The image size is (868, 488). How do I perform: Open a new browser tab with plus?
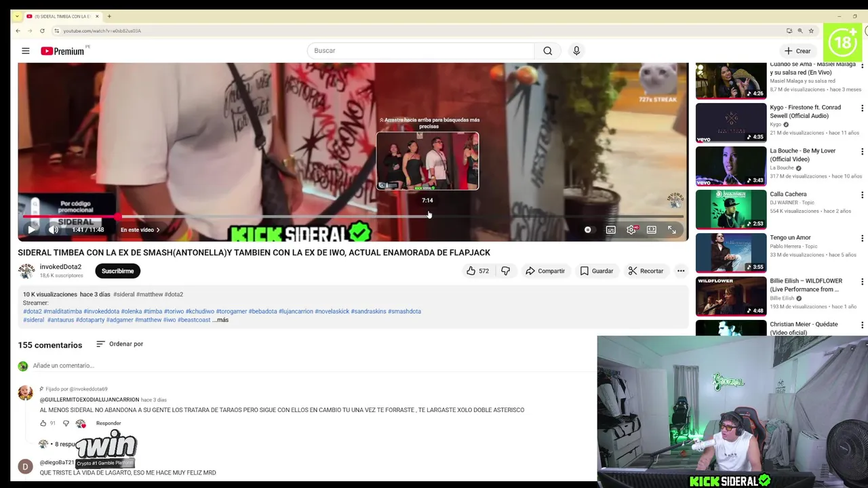click(109, 16)
